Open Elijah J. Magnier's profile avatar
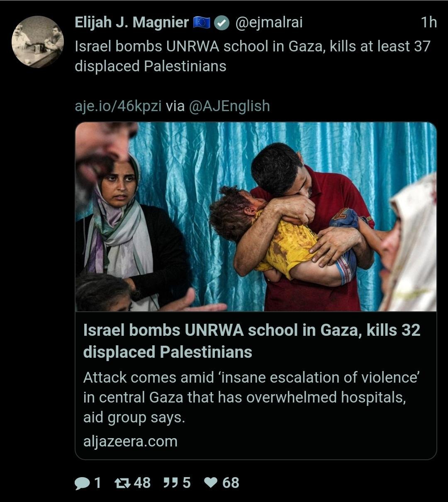 [38, 42]
